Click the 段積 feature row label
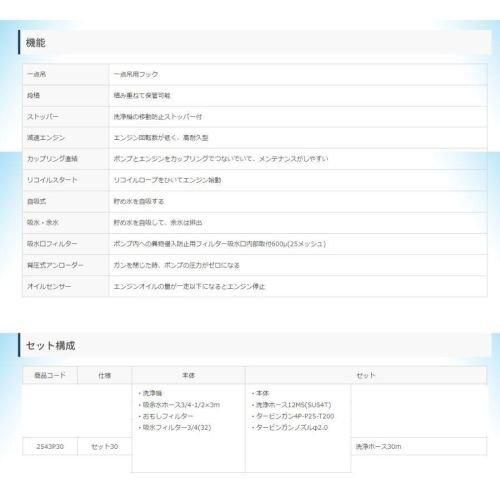500x500 pixels. [33, 95]
